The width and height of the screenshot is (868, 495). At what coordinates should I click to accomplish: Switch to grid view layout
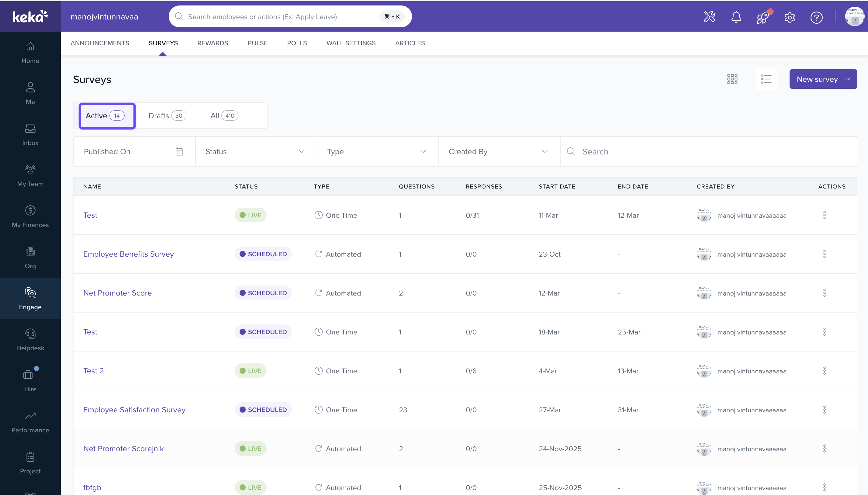point(732,79)
